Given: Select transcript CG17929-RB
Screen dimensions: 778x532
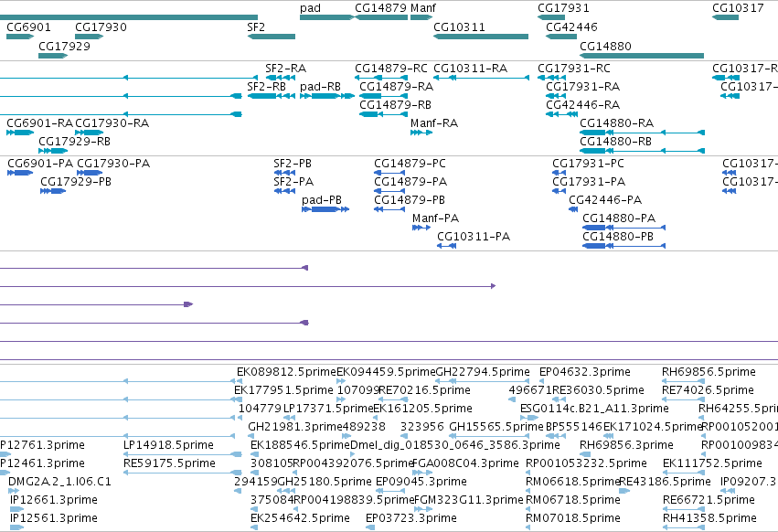Looking at the screenshot, I should click(53, 151).
